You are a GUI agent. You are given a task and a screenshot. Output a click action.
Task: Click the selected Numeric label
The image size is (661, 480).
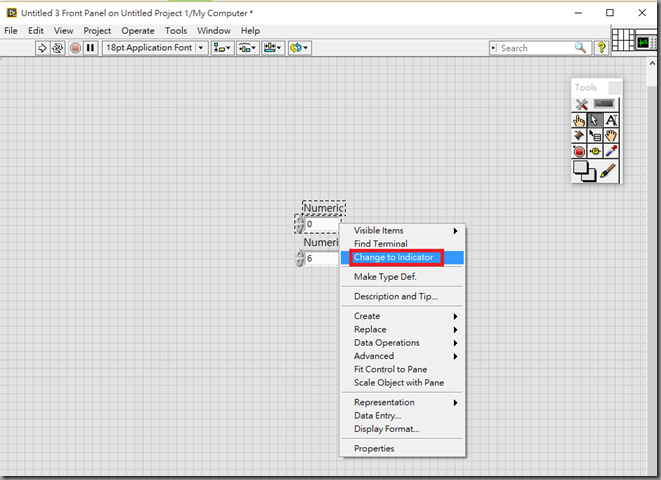pos(324,208)
